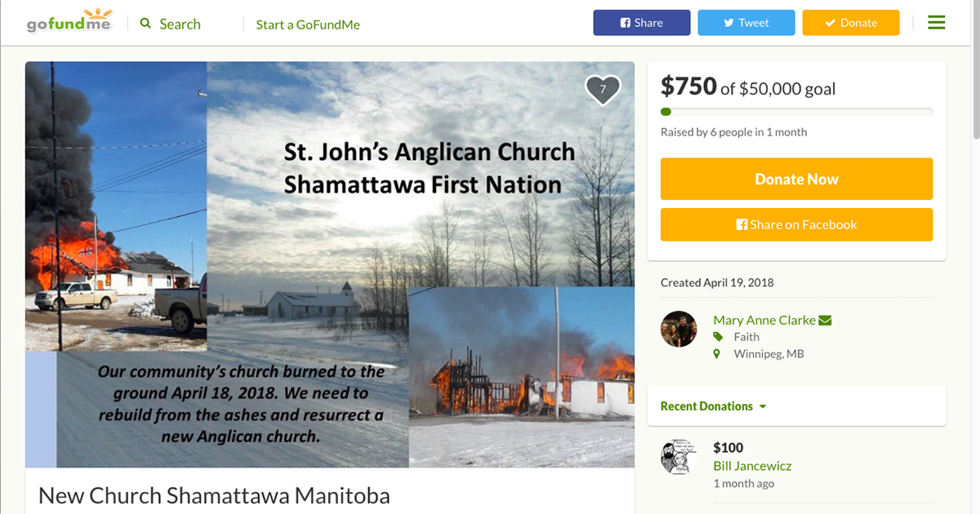Click the blue Facebook Share button
Screen dimensions: 980x514
[x=642, y=23]
